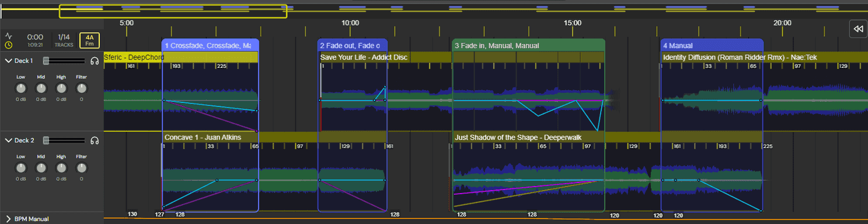This screenshot has width=868, height=224.
Task: Click the Deck 2 High EQ knob
Action: (61, 168)
